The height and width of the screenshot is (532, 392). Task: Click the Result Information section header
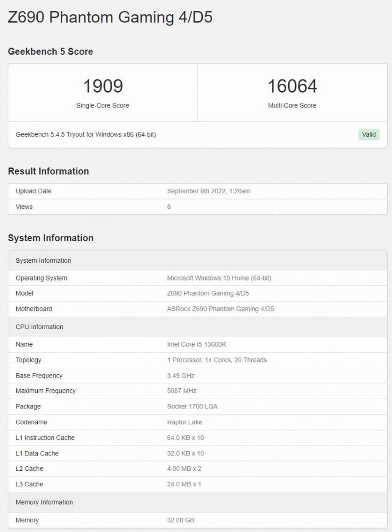[48, 171]
